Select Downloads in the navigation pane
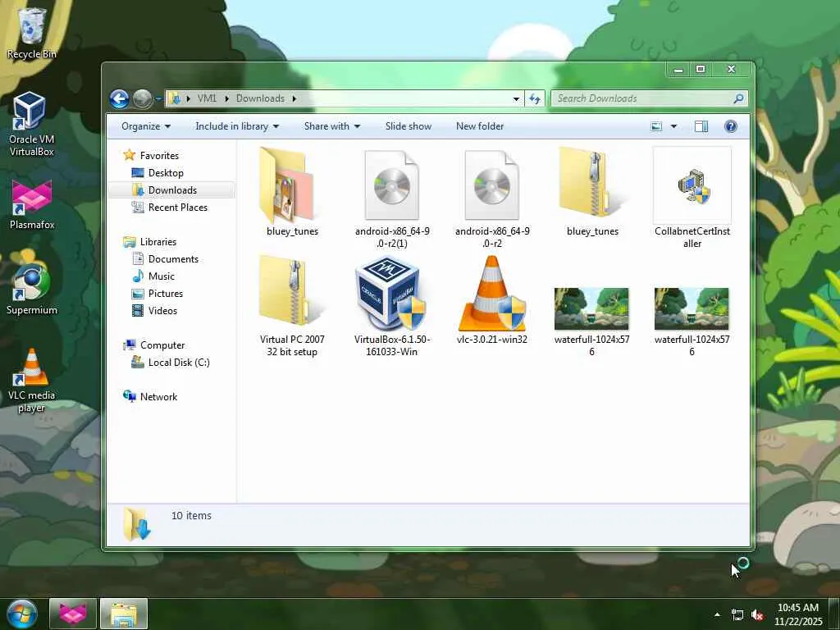This screenshot has height=630, width=840. click(172, 190)
